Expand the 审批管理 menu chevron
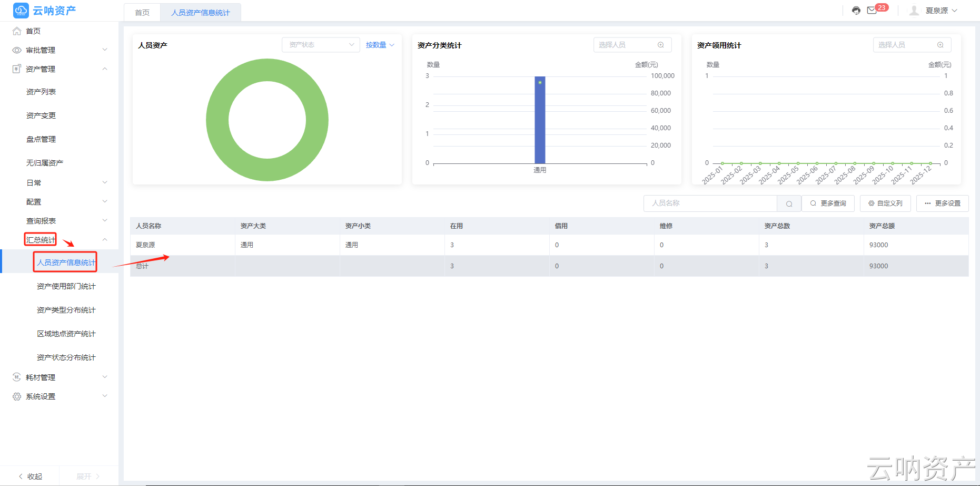The image size is (980, 486). click(105, 50)
